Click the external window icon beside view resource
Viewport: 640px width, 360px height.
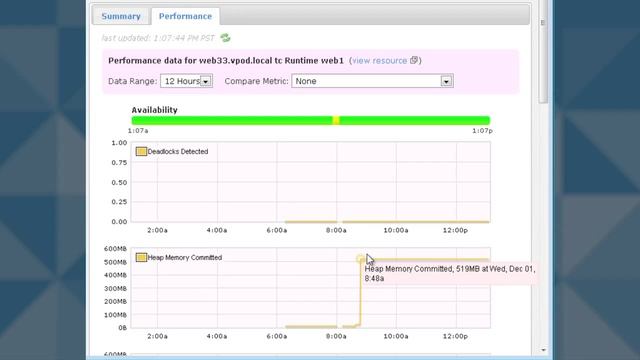coord(414,60)
